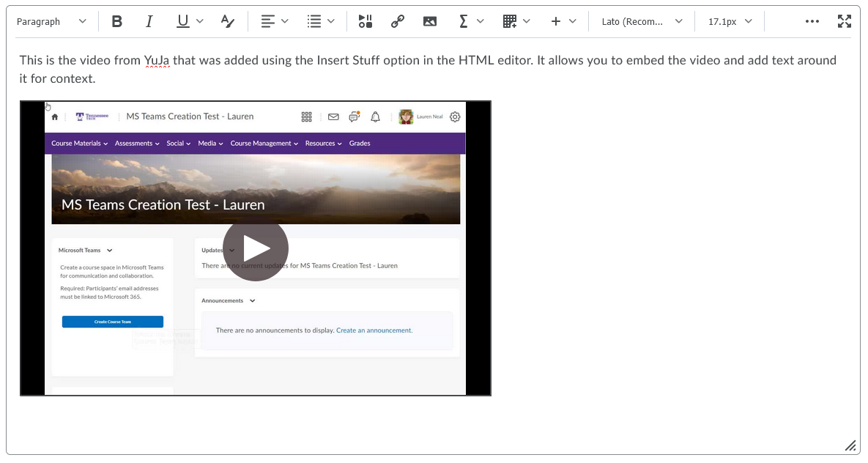The width and height of the screenshot is (868, 463).
Task: Toggle bold formatting
Action: click(x=117, y=21)
